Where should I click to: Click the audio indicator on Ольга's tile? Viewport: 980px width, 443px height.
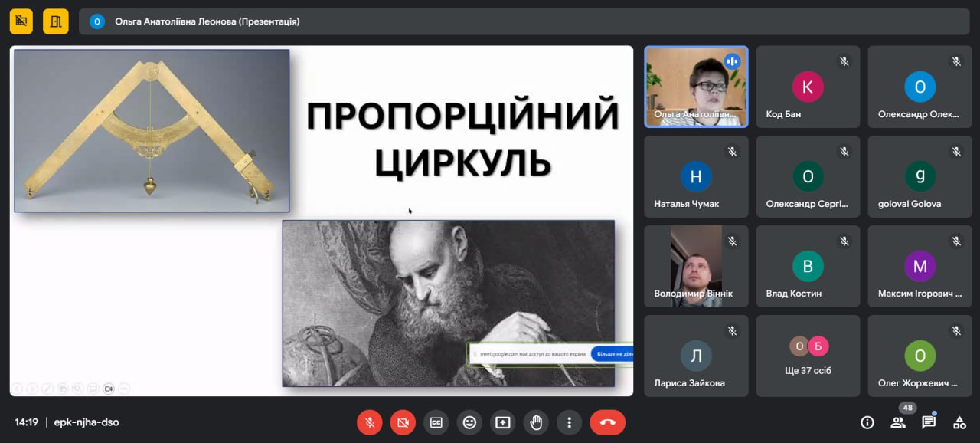(x=733, y=61)
